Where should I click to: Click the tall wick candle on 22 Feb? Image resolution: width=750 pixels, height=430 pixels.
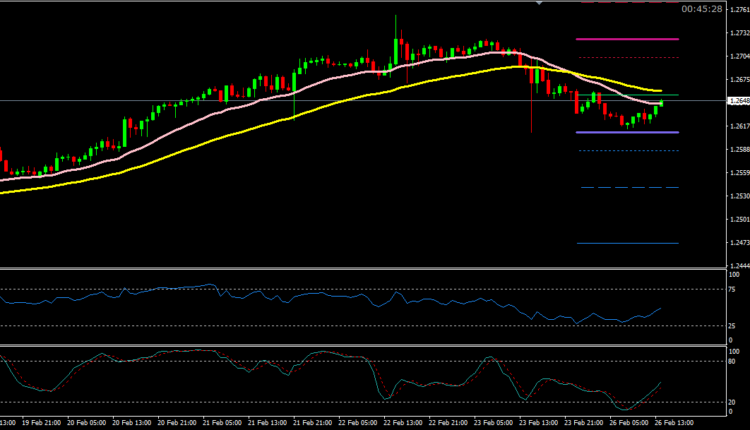tap(396, 30)
